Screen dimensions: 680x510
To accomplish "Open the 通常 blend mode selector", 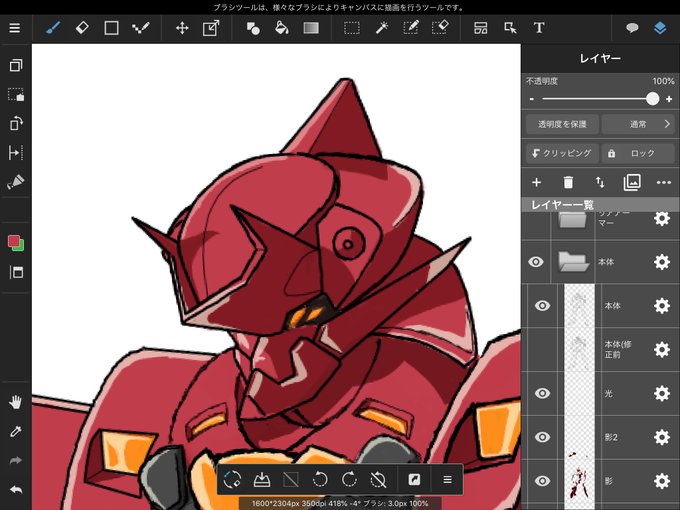I will (638, 124).
